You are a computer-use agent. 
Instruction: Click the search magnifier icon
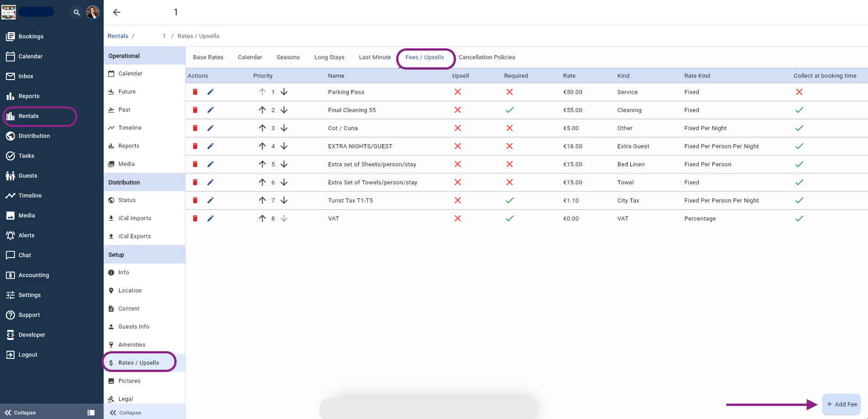(x=76, y=12)
